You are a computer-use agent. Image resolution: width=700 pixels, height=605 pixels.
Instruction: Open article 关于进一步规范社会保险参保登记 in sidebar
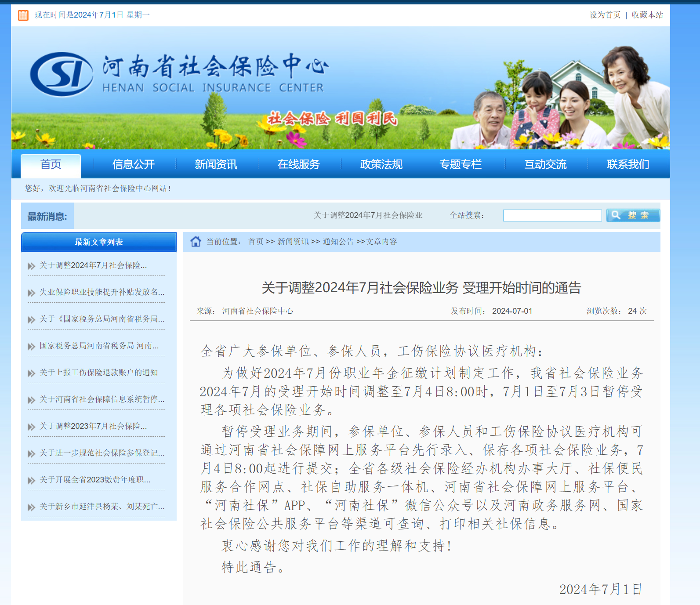[x=102, y=453]
